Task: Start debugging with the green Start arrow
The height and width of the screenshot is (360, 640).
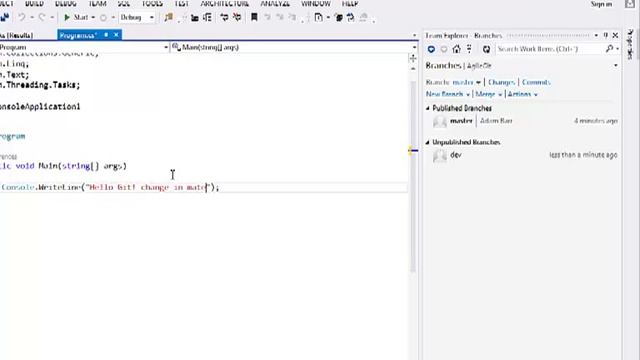Action: pyautogui.click(x=67, y=17)
